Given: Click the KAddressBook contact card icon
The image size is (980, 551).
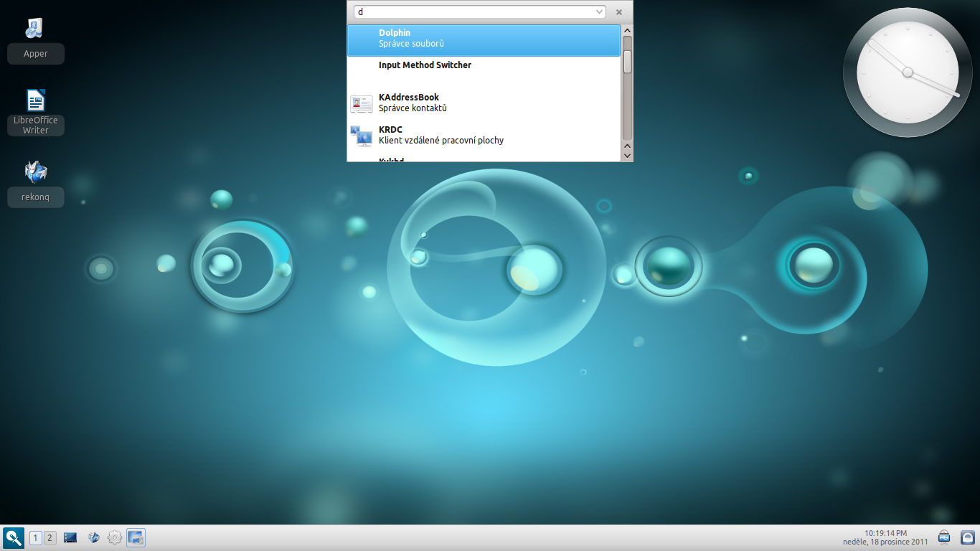Looking at the screenshot, I should click(x=361, y=105).
